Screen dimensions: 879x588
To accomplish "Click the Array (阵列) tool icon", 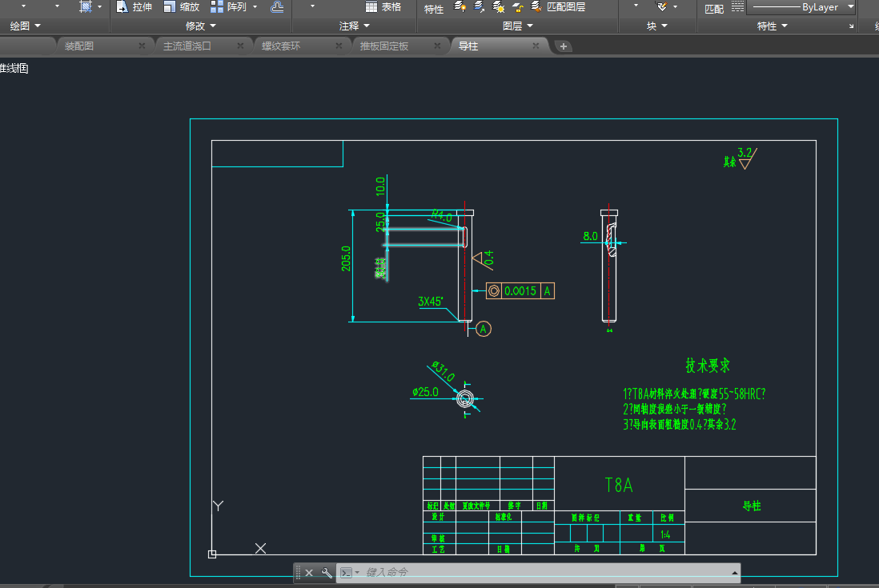I will point(217,7).
